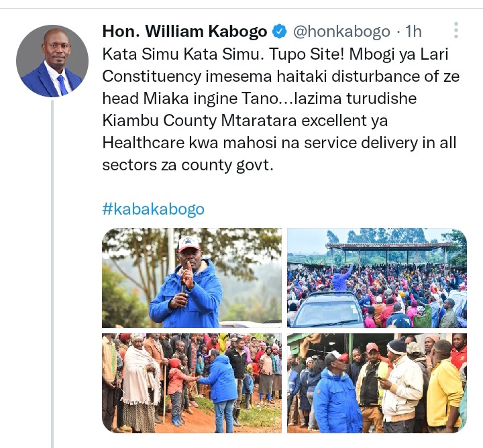The image size is (483, 448).
Task: View photo of crowd around the car
Action: click(377, 278)
